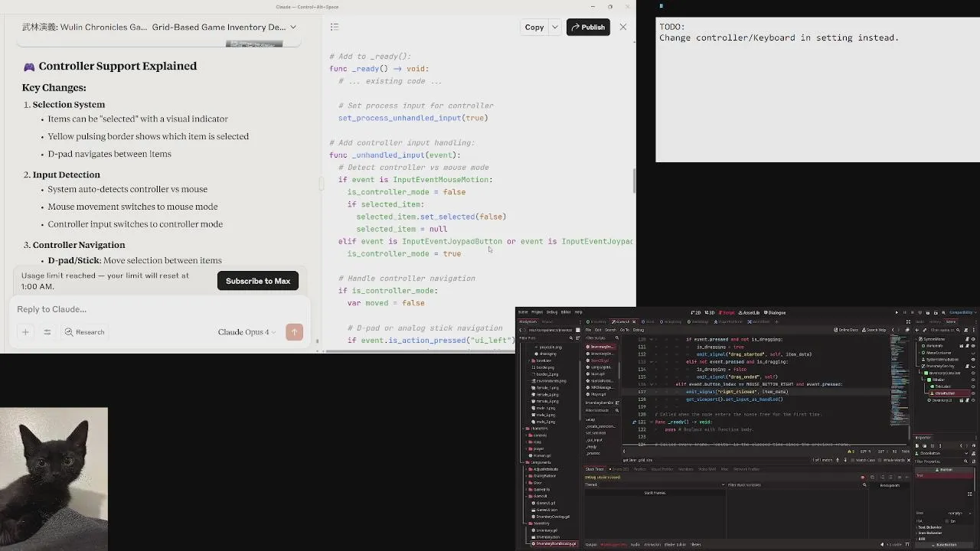Image resolution: width=980 pixels, height=551 pixels.
Task: Open the artifact outline list icon
Action: click(335, 27)
